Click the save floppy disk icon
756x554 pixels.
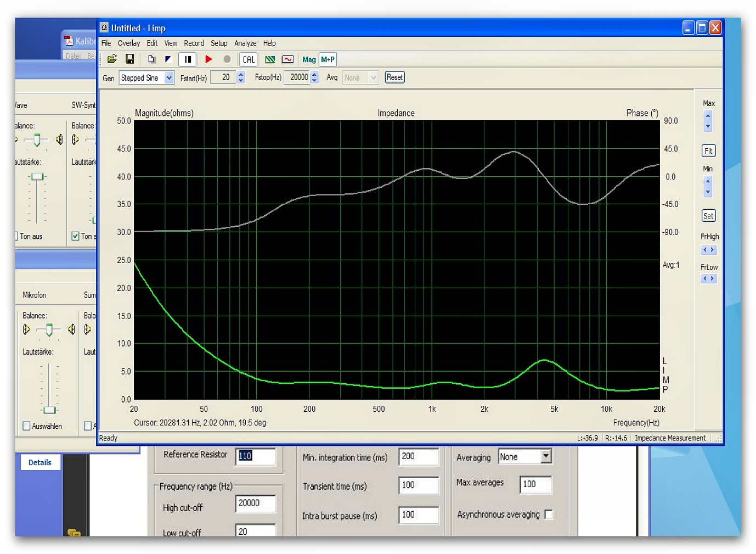pyautogui.click(x=130, y=59)
